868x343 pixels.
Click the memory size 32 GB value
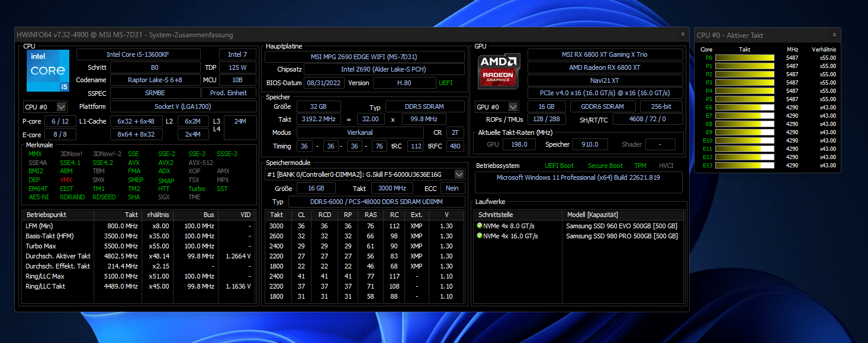pyautogui.click(x=319, y=107)
